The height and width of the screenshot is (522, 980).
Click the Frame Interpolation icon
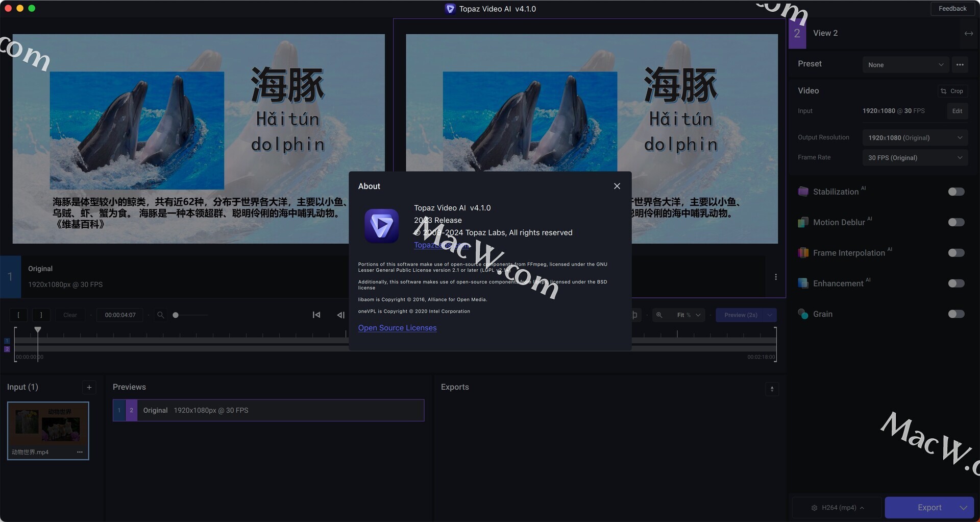pyautogui.click(x=803, y=253)
